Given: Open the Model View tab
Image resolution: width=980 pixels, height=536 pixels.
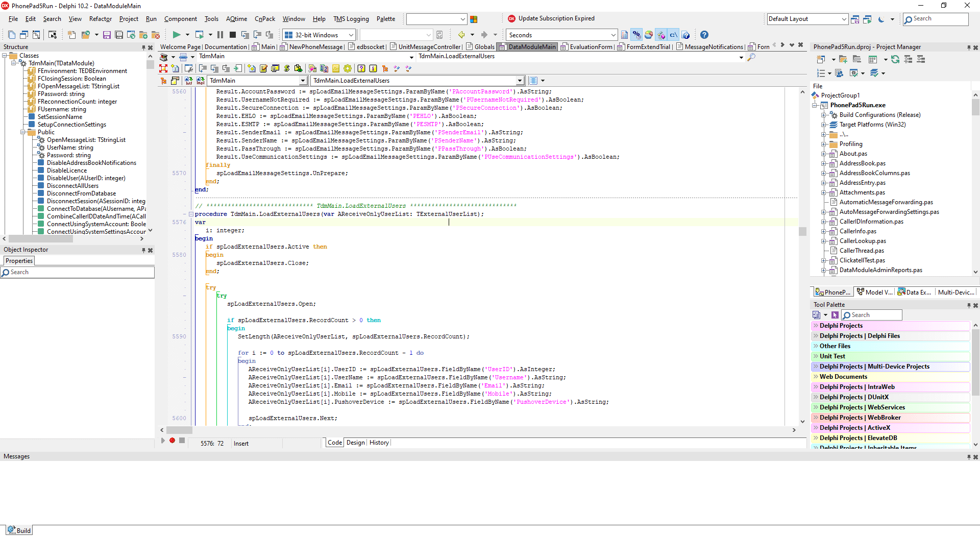Looking at the screenshot, I should pos(875,292).
